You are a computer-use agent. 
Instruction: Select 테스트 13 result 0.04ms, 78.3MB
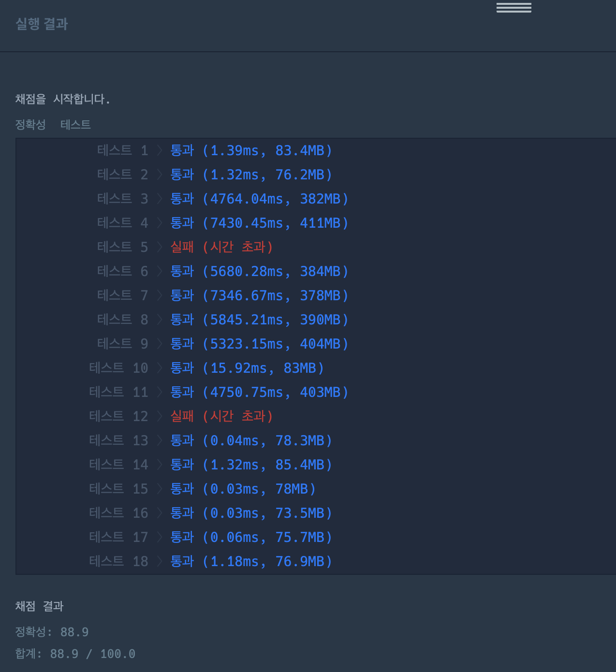point(251,440)
